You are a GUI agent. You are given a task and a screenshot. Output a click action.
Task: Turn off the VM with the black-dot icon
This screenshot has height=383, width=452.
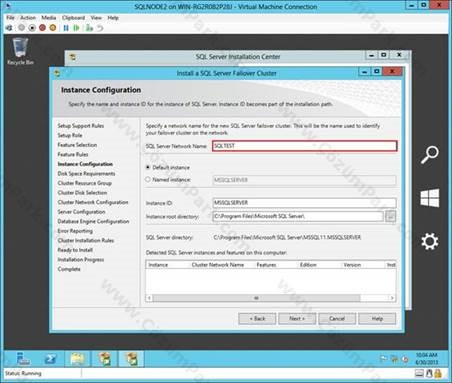point(32,28)
